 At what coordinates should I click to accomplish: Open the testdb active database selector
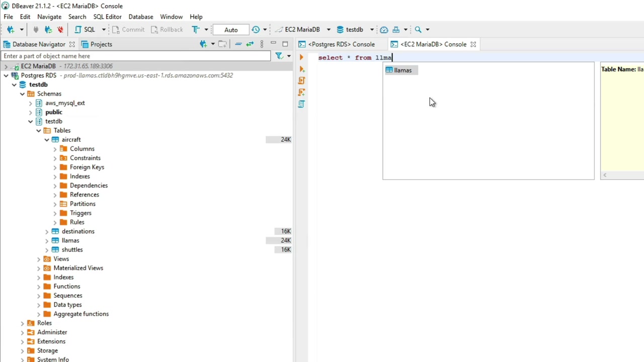point(355,30)
